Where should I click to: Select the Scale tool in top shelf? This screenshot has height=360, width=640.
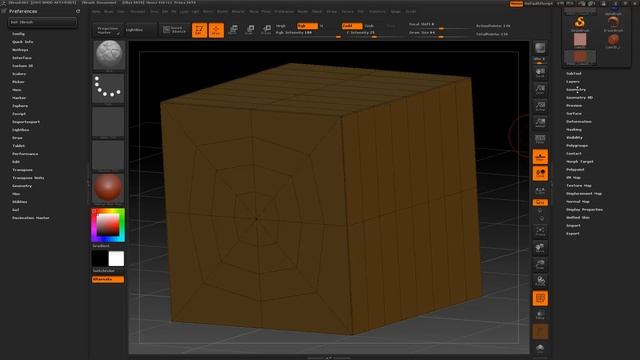pos(250,30)
